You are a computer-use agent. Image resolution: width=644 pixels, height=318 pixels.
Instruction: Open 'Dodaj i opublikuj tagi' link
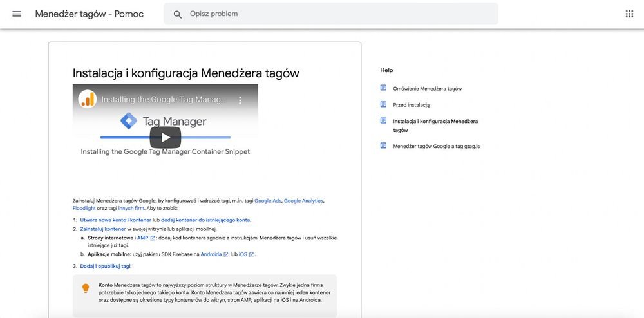(106, 266)
